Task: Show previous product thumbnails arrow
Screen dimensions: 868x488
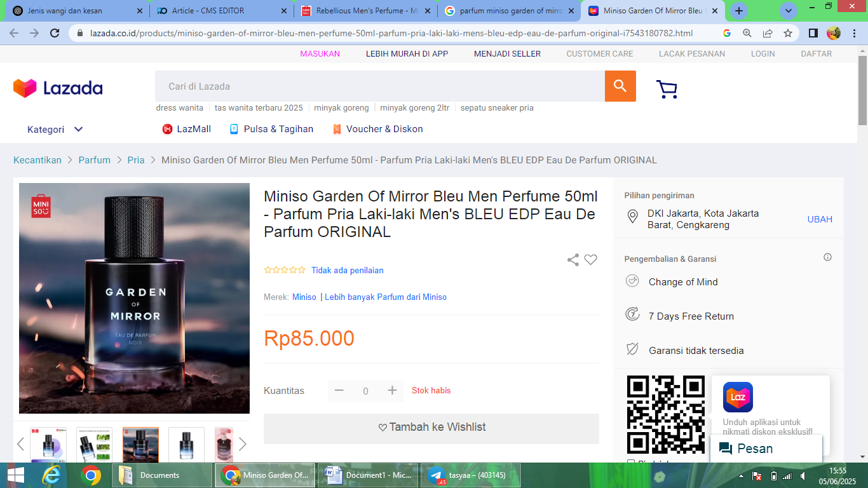Action: (20, 444)
